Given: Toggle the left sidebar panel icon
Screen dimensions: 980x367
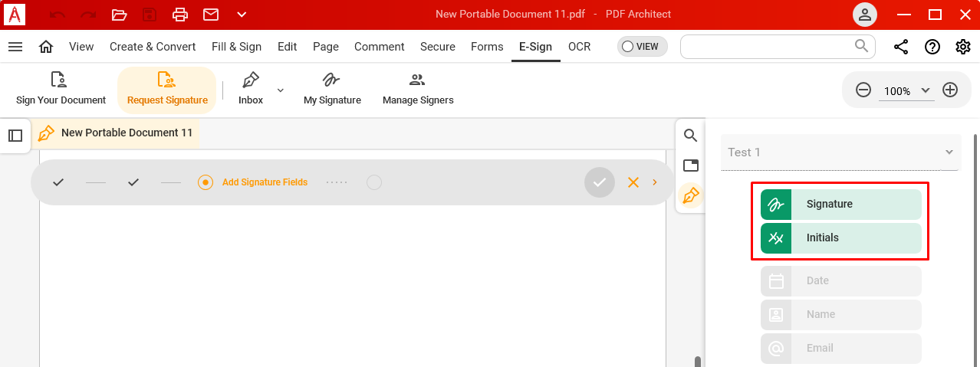Looking at the screenshot, I should pyautogui.click(x=15, y=136).
